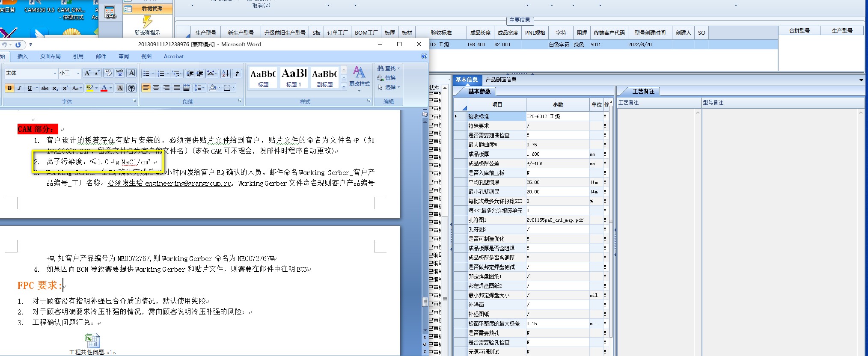Viewport: 868px width, 356px height.
Task: Toggle Italic formatting
Action: [x=19, y=88]
